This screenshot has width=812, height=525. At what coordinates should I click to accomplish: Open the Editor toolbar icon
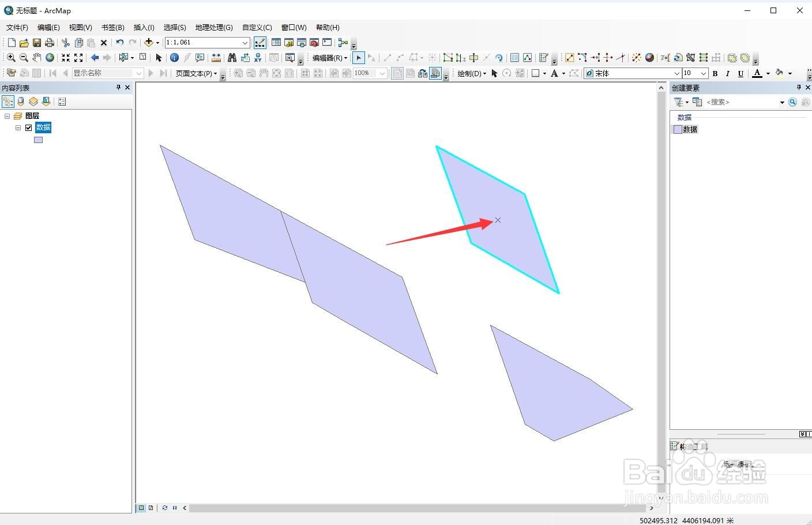click(x=260, y=43)
